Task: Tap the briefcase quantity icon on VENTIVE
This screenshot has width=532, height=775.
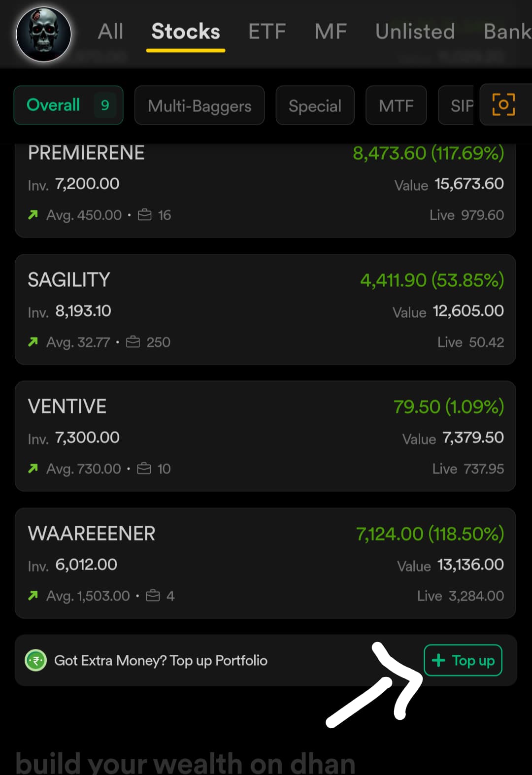Action: pyautogui.click(x=144, y=469)
